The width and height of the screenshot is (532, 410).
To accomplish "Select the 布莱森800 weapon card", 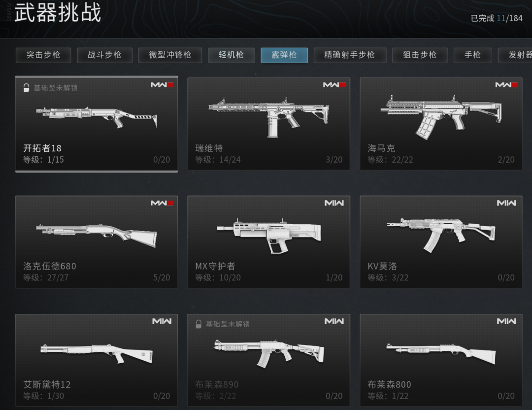I will 441,360.
